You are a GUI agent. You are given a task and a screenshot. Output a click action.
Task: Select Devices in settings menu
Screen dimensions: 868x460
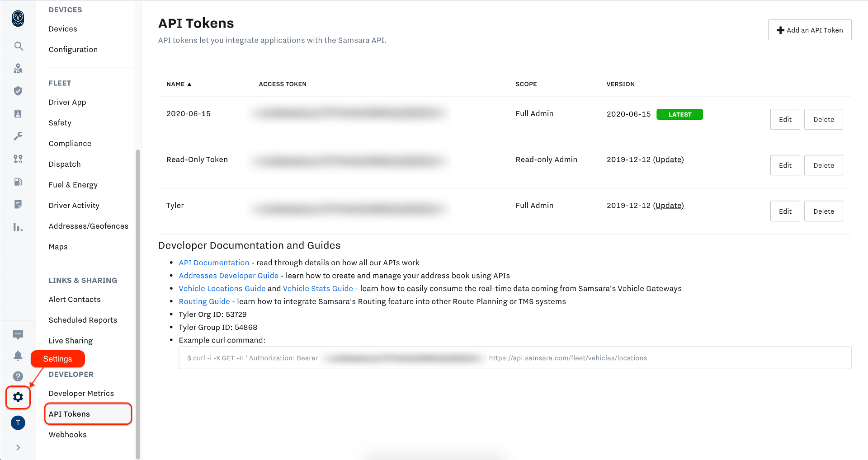63,29
